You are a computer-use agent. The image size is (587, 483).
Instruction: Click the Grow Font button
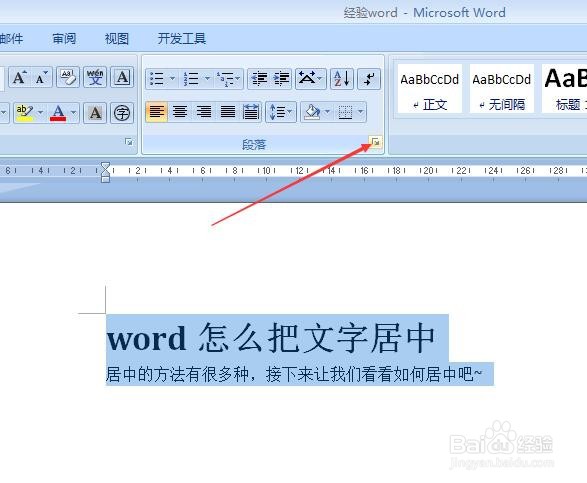pyautogui.click(x=19, y=78)
